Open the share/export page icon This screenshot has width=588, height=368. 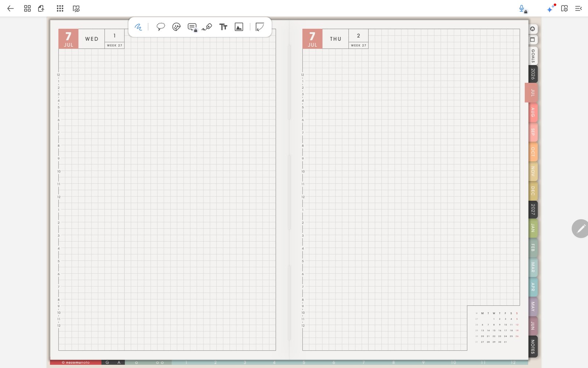41,8
